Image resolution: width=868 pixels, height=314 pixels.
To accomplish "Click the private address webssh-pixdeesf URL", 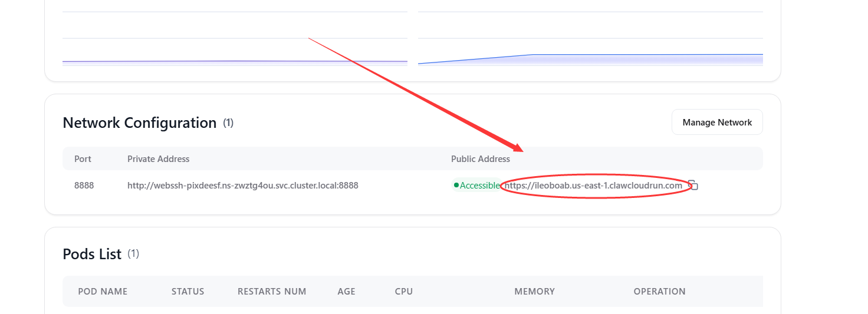I will coord(243,186).
